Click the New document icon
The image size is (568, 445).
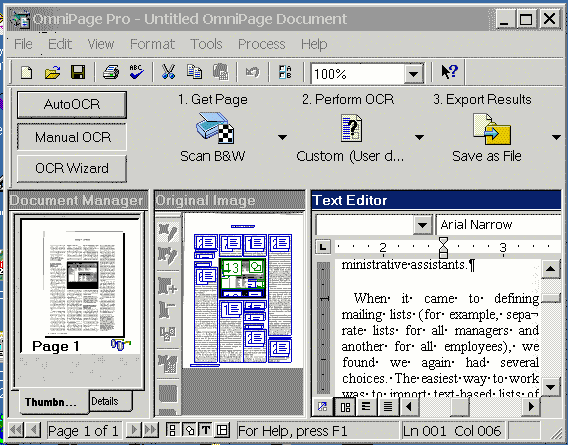pos(26,72)
